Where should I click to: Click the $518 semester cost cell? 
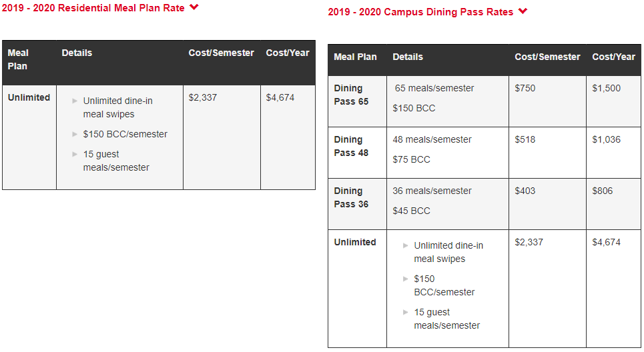tap(525, 139)
